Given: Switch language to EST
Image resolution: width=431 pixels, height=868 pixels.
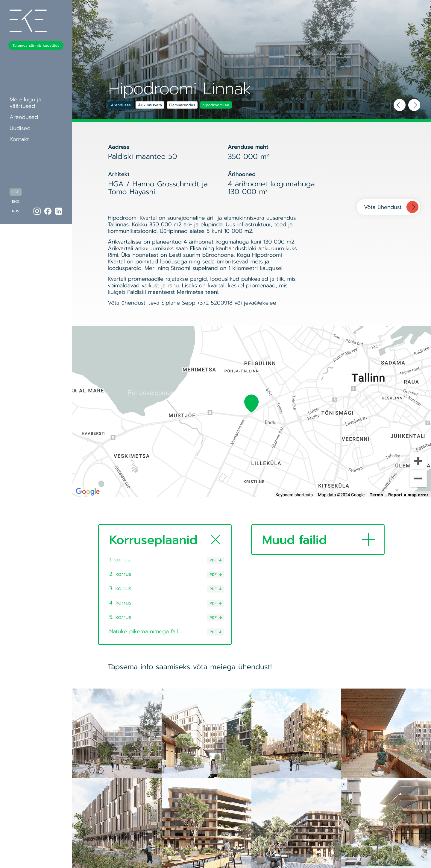Looking at the screenshot, I should [16, 192].
